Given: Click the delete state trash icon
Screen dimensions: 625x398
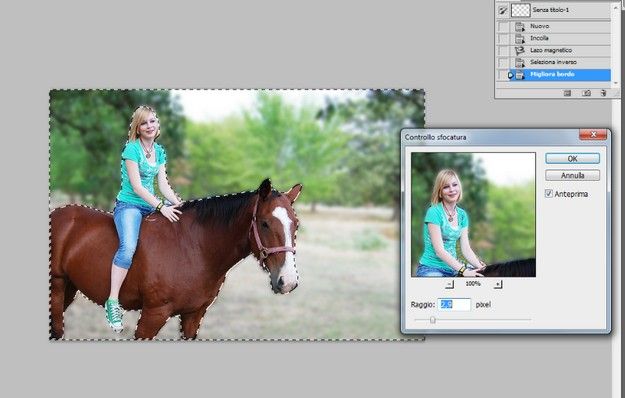Looking at the screenshot, I should pos(603,93).
